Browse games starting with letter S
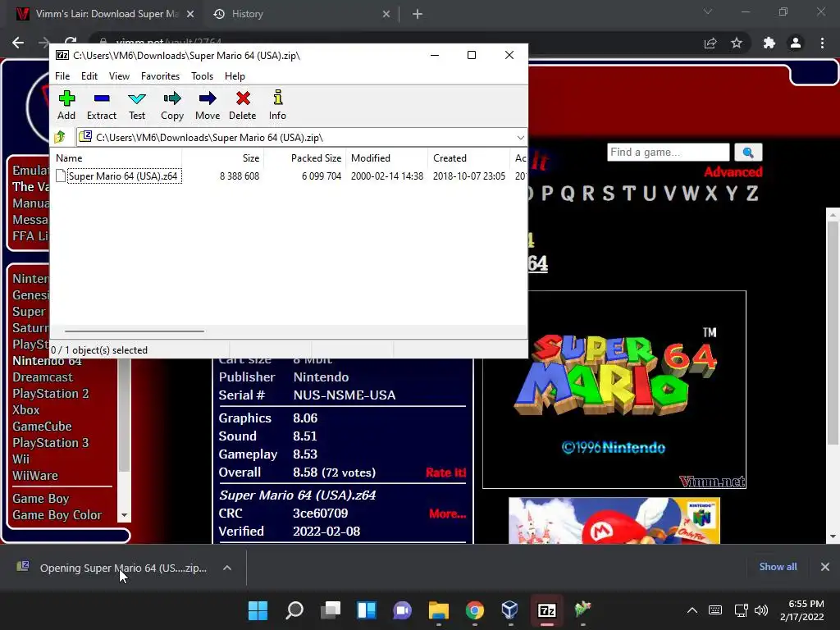 608,193
